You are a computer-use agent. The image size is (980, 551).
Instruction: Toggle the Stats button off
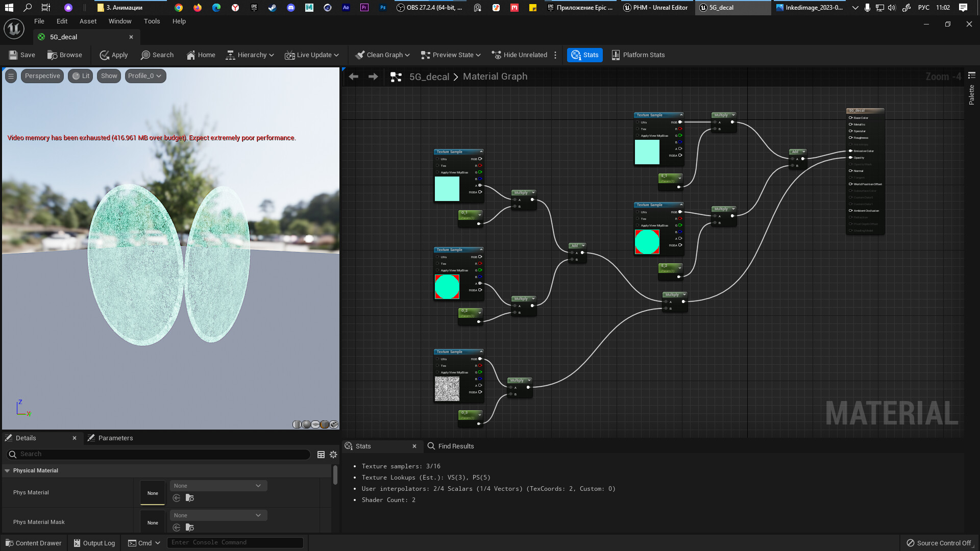pyautogui.click(x=584, y=55)
